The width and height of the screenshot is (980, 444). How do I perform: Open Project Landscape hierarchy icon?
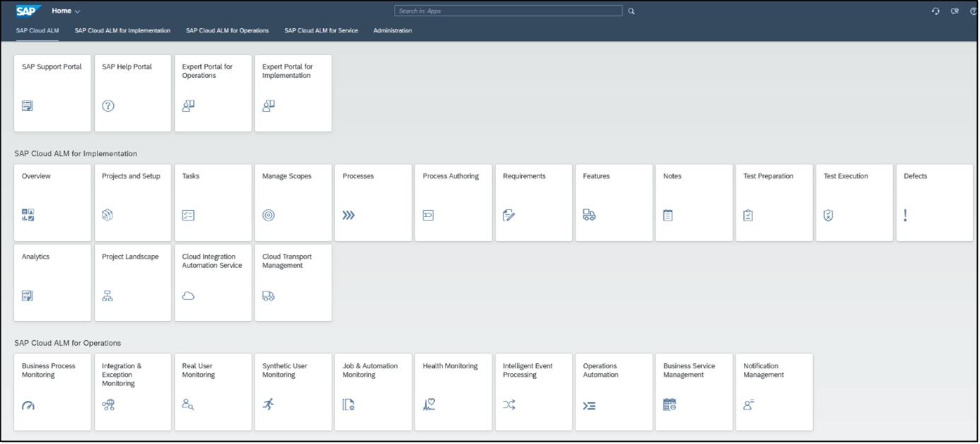click(107, 296)
